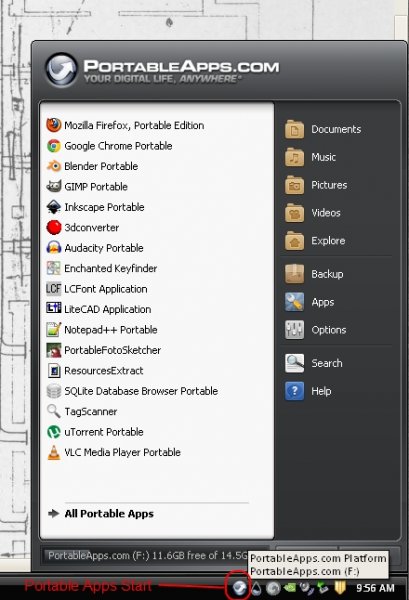Screen dimensions: 409x600
Task: Launch GIMP Portable
Action: [87, 187]
